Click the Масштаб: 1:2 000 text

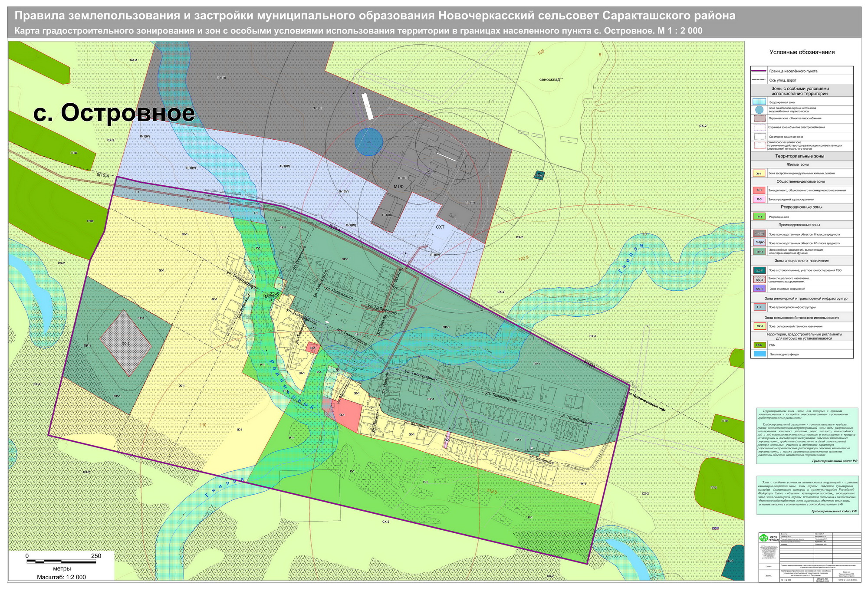click(x=61, y=577)
